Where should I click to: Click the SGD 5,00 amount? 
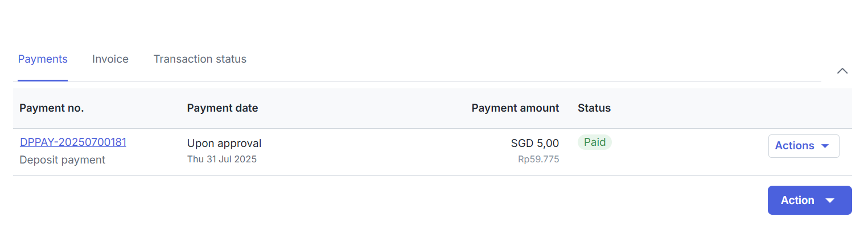(x=534, y=144)
